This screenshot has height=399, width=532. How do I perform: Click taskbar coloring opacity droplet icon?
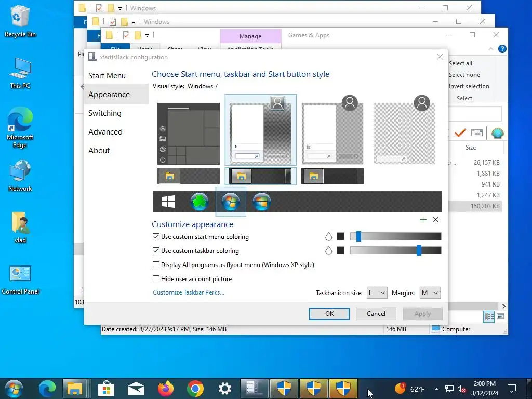pos(328,250)
